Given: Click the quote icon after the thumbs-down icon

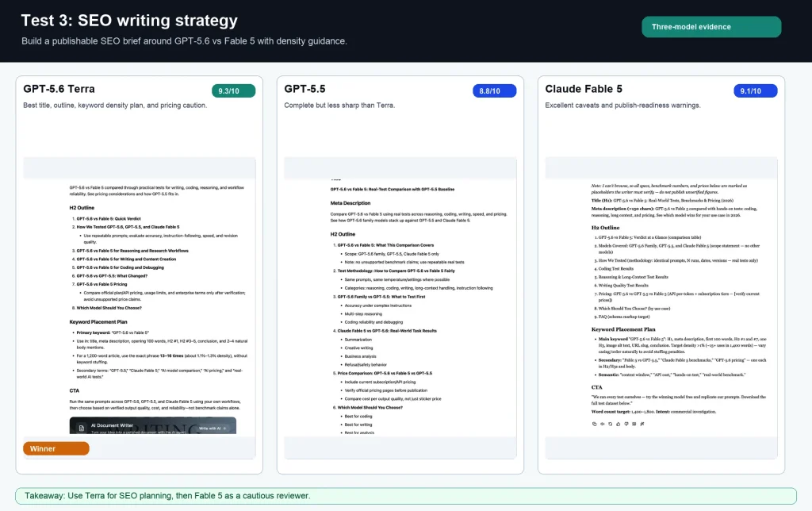Looking at the screenshot, I should (x=634, y=424).
